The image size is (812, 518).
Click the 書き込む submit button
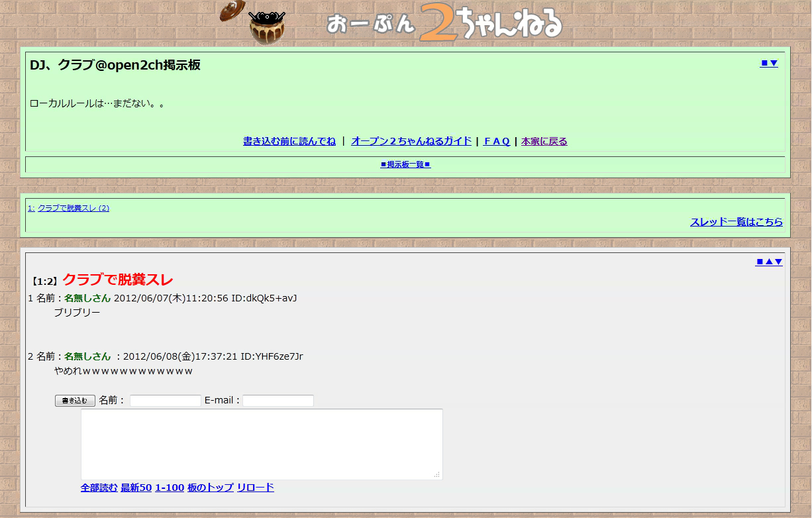click(75, 401)
